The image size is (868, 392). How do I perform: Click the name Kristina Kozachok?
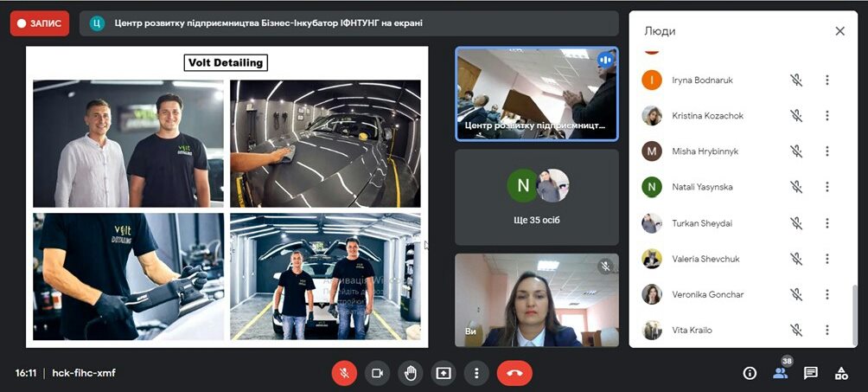pyautogui.click(x=707, y=115)
